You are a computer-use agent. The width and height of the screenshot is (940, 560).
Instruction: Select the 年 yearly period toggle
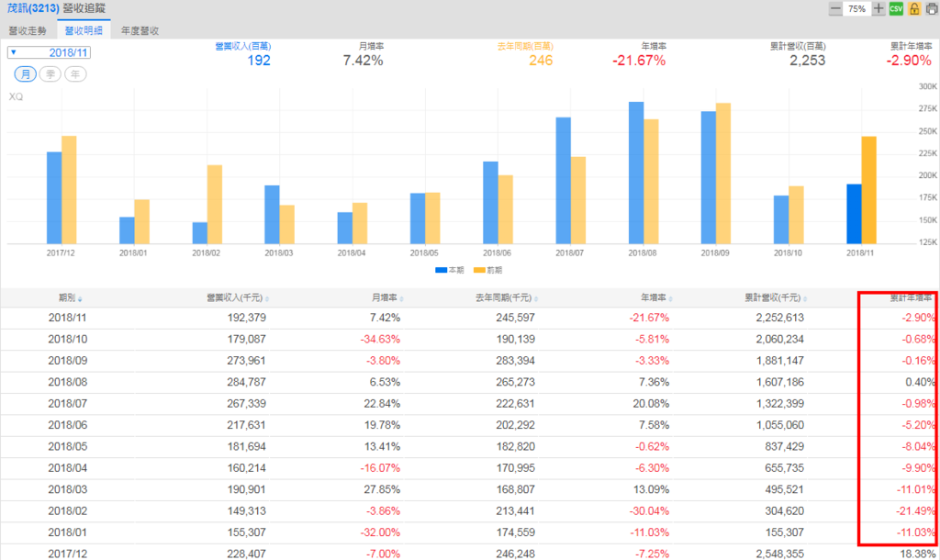(x=75, y=74)
